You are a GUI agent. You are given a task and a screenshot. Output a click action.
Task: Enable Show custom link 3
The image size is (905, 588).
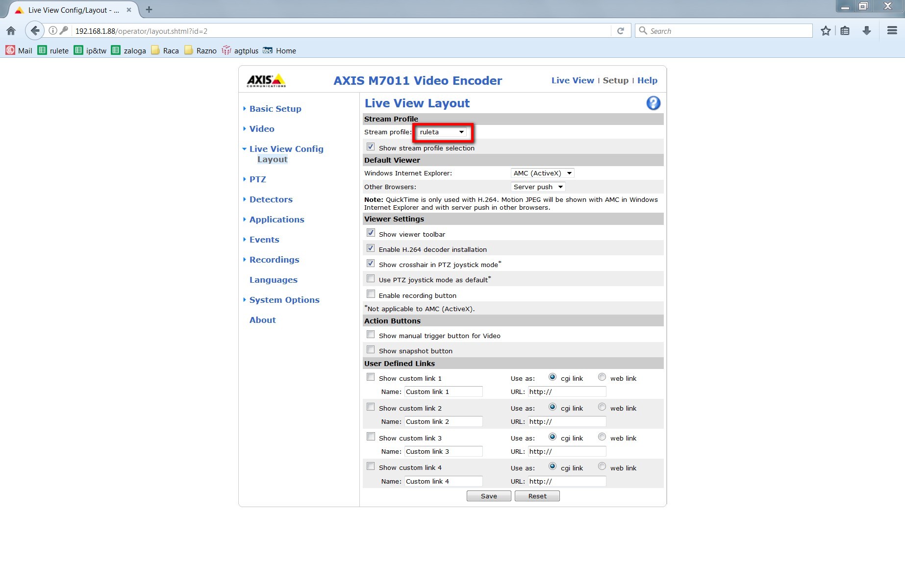tap(371, 437)
